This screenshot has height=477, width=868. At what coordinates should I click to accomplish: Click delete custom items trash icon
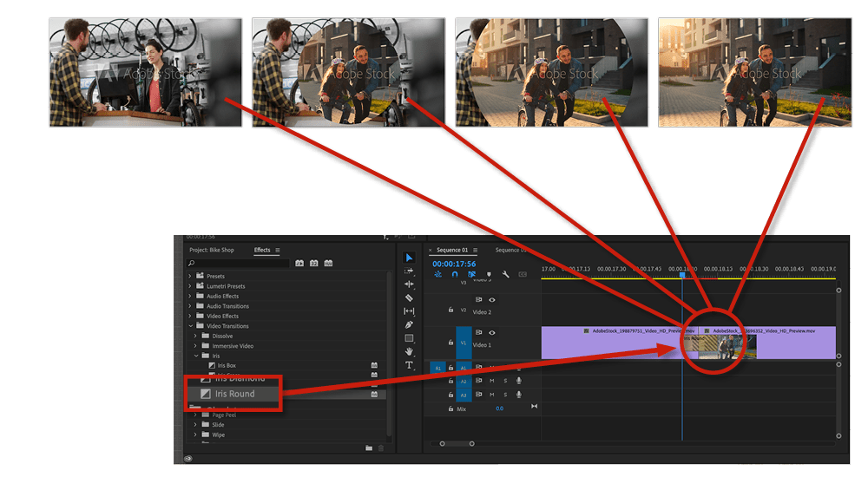click(381, 448)
